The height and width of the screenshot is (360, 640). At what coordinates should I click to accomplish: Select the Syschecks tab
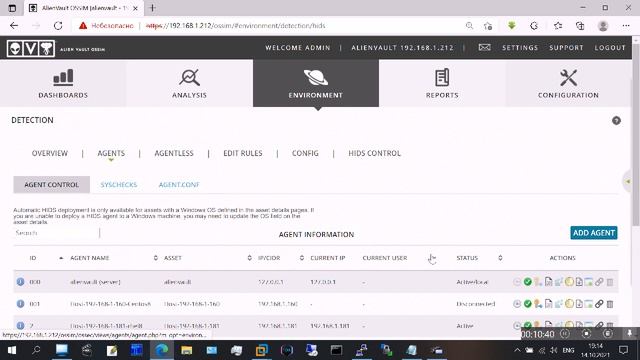tap(119, 184)
